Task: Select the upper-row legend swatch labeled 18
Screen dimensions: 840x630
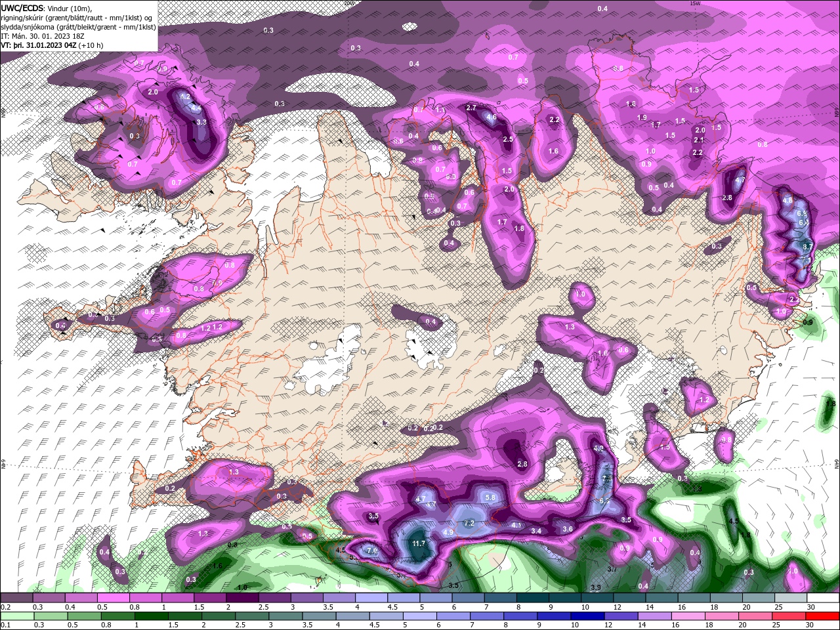Action: pos(726,597)
